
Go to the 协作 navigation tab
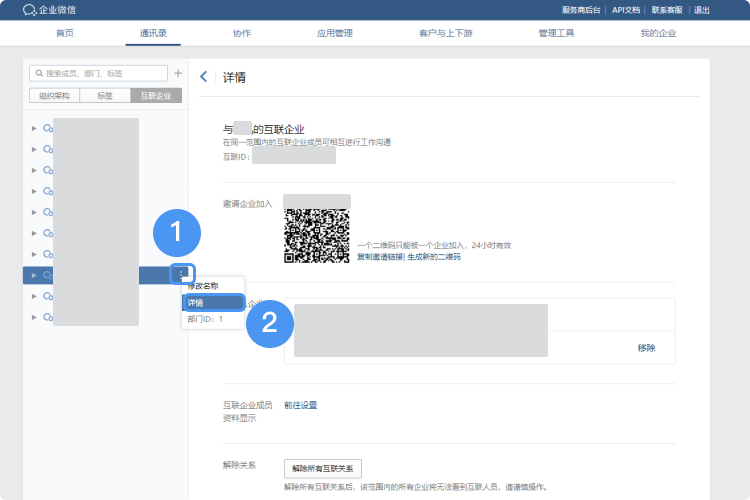click(x=242, y=33)
